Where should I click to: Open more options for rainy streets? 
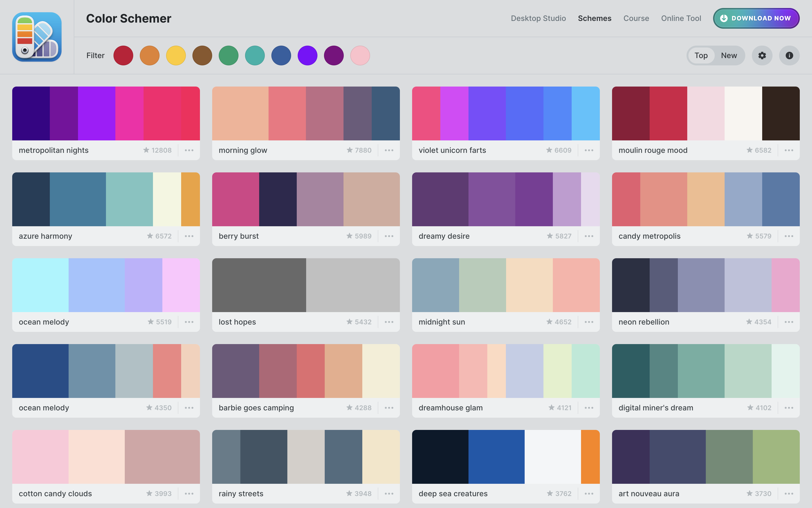[389, 494]
